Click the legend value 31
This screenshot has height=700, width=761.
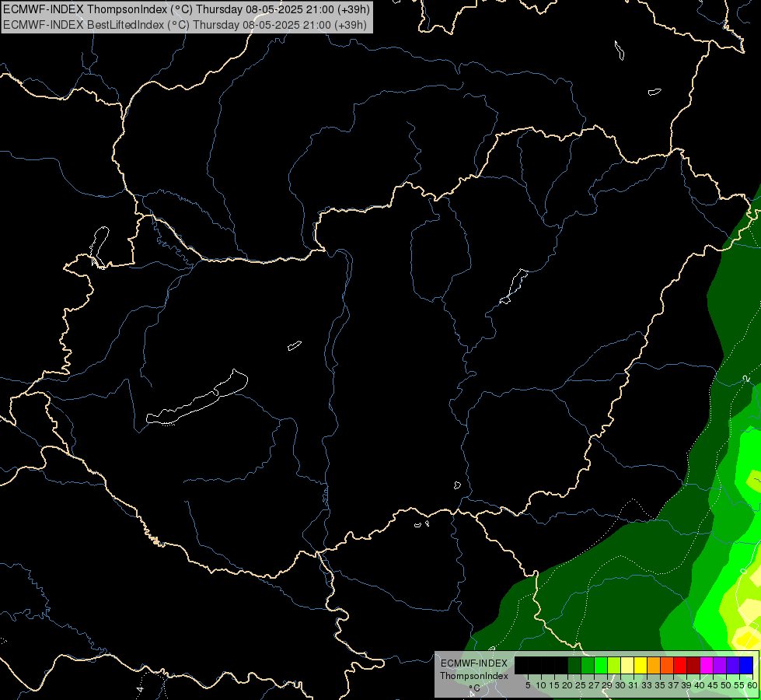point(634,685)
